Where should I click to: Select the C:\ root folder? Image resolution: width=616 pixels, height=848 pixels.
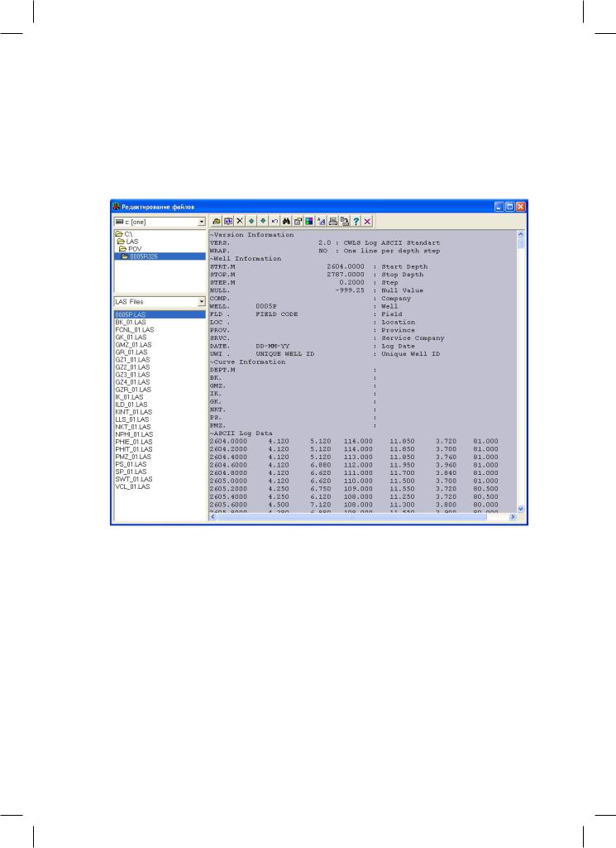pos(124,234)
